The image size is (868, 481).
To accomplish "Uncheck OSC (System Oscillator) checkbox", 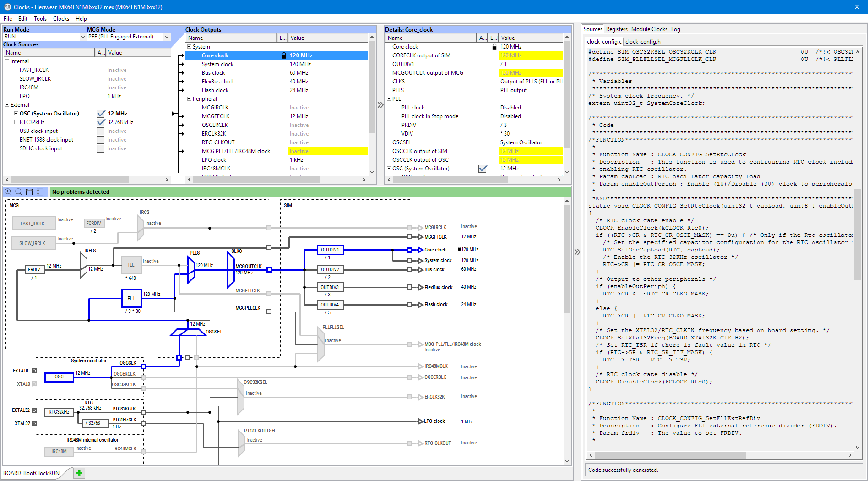I will tap(101, 114).
